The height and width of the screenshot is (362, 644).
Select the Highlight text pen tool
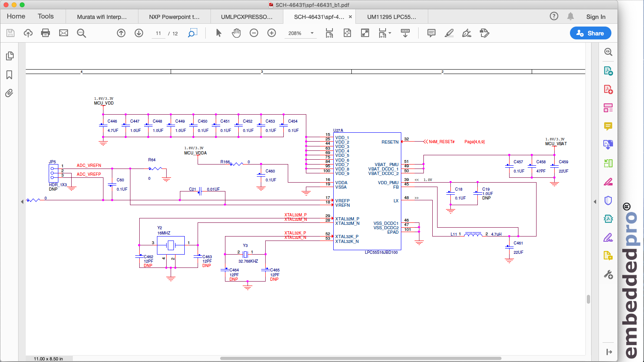[x=449, y=33]
